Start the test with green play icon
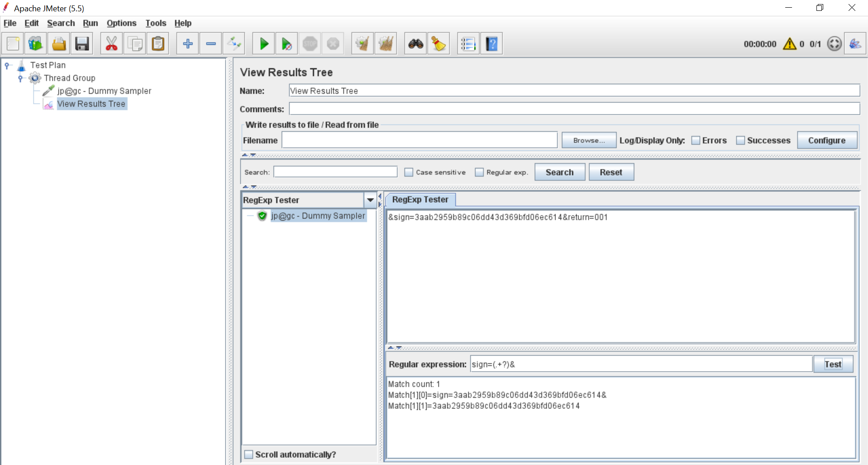The width and height of the screenshot is (868, 465). 264,44
